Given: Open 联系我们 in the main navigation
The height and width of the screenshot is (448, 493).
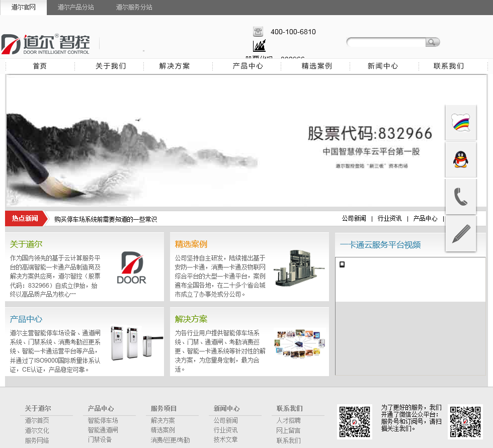Looking at the screenshot, I should (449, 66).
